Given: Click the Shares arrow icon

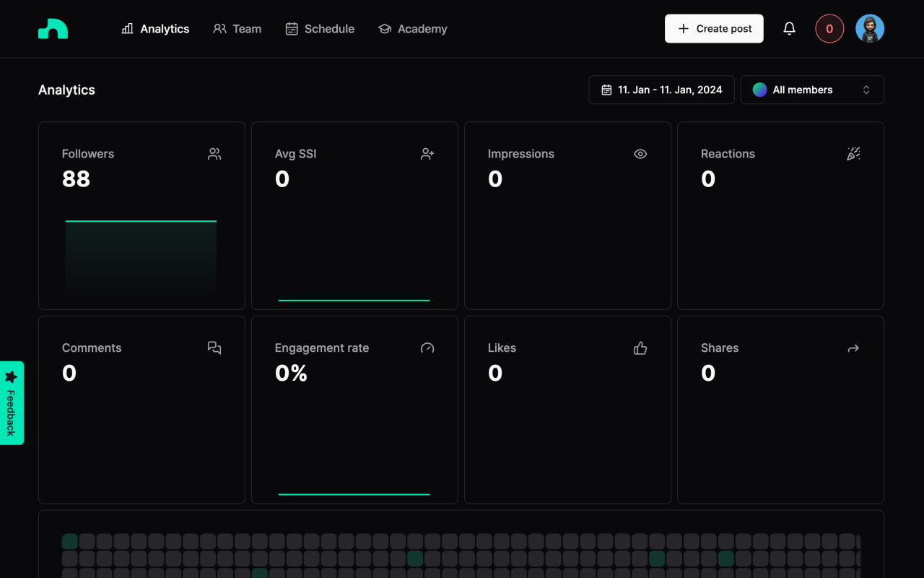Looking at the screenshot, I should (853, 348).
